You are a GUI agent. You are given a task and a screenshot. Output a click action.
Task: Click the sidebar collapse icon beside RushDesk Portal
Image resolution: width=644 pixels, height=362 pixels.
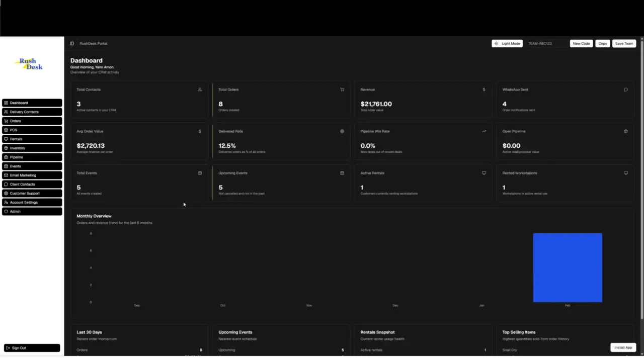point(72,43)
